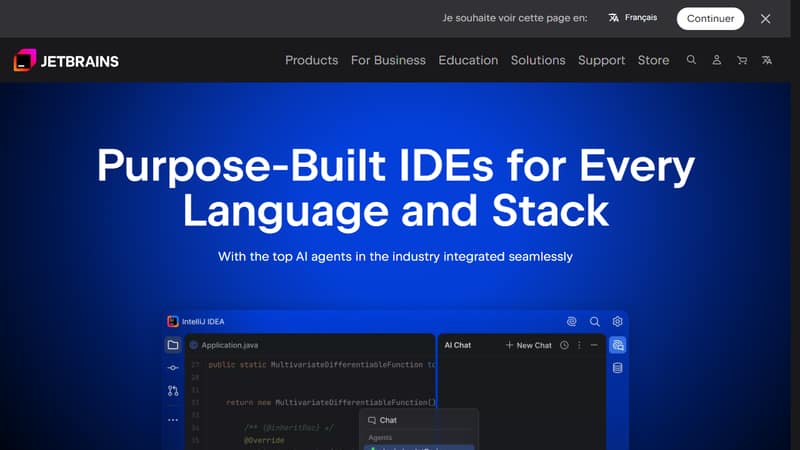Open the Project folder icon in IDE sidebar
This screenshot has width=800, height=450.
point(173,345)
